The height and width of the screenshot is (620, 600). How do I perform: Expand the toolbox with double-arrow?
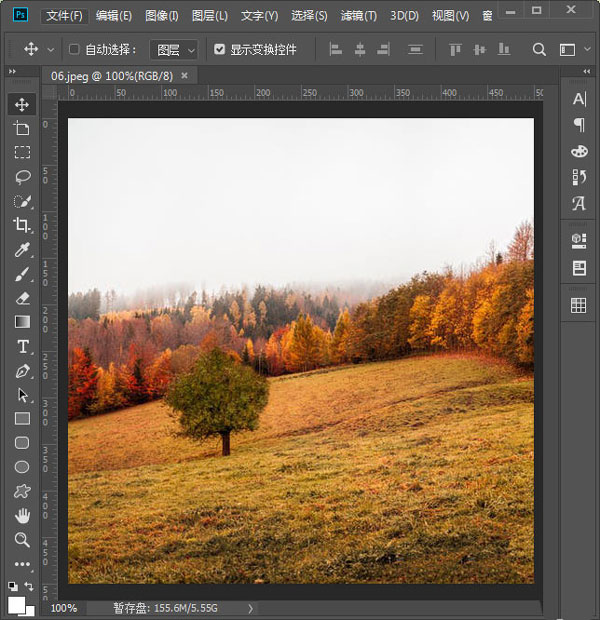pyautogui.click(x=12, y=72)
